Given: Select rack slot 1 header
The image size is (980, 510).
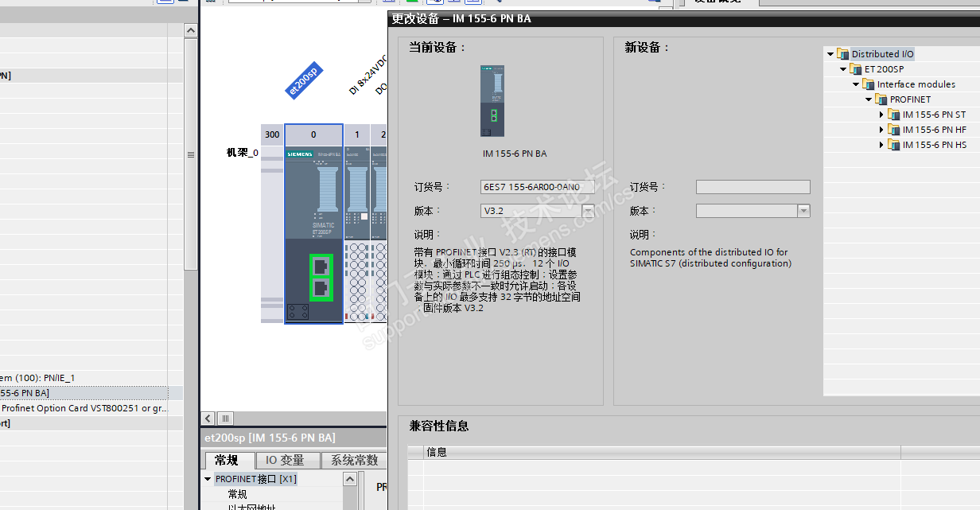Looking at the screenshot, I should click(357, 134).
